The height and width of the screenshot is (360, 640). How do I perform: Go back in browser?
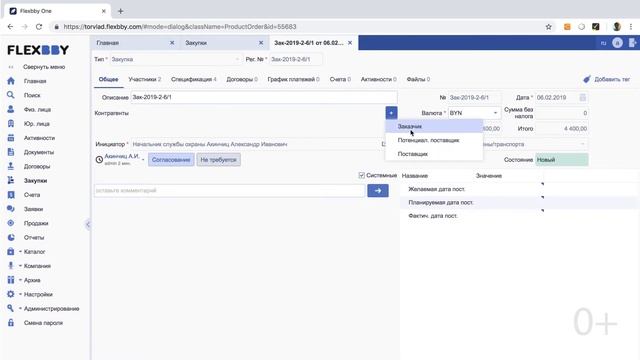tap(10, 27)
